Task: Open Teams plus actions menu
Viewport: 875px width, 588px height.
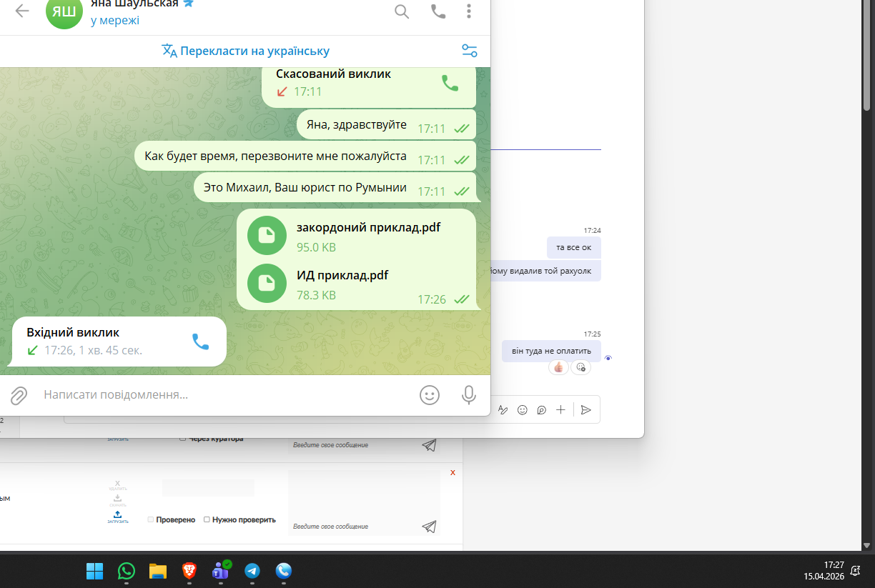Action: pyautogui.click(x=561, y=409)
